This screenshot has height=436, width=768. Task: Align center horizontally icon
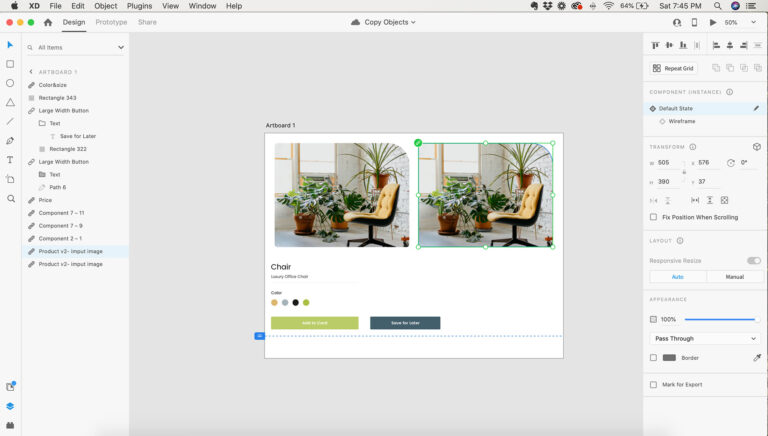point(729,45)
